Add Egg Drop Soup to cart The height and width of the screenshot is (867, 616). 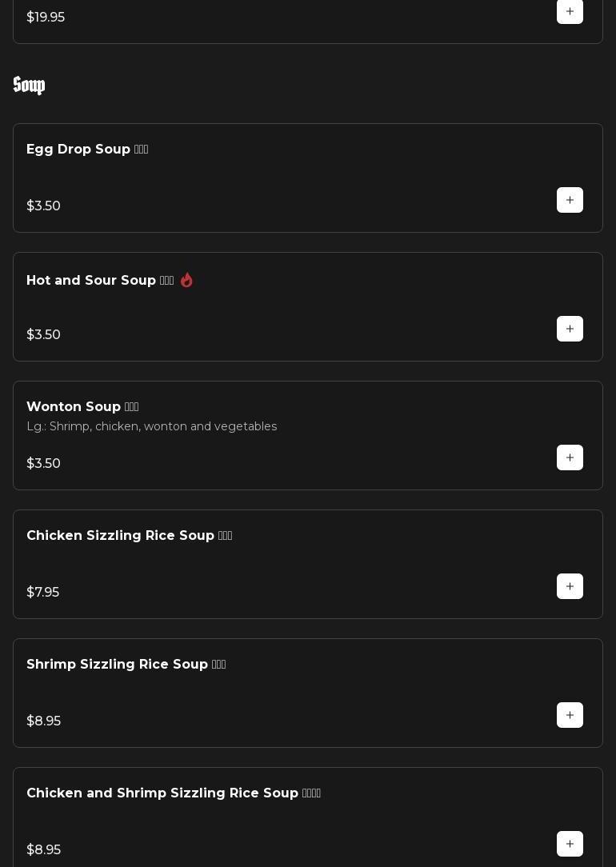[x=570, y=200]
